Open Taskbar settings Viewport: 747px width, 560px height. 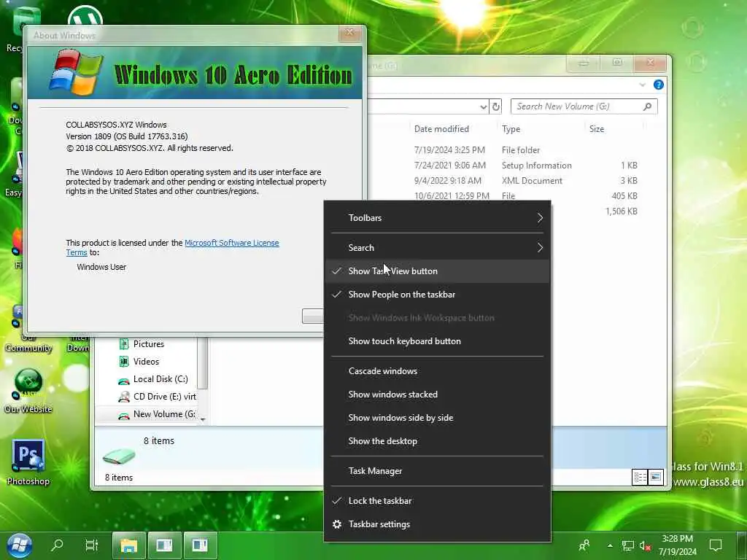coord(438,524)
